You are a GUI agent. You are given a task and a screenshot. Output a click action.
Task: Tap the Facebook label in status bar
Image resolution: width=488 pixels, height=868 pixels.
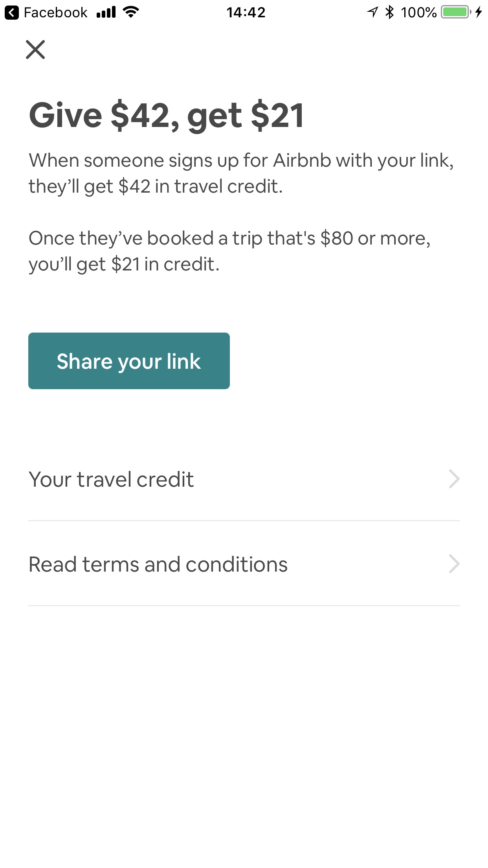coord(55,13)
